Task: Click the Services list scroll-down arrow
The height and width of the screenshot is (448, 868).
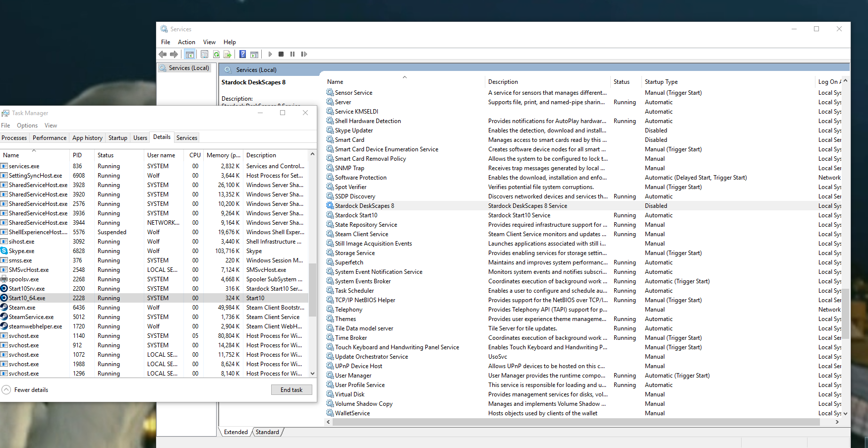Action: point(845,413)
